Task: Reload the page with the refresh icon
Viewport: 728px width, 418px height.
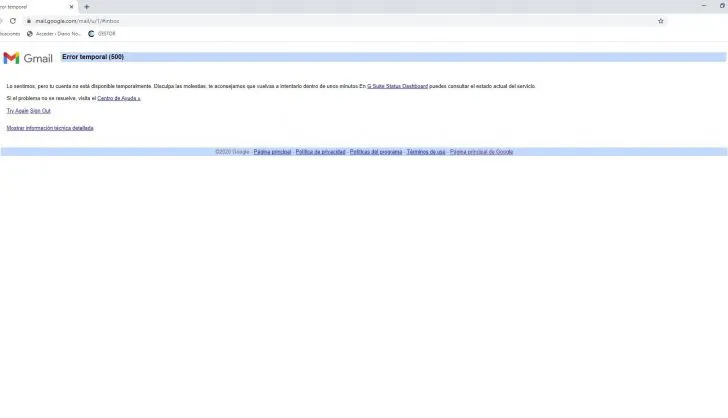Action: click(13, 21)
